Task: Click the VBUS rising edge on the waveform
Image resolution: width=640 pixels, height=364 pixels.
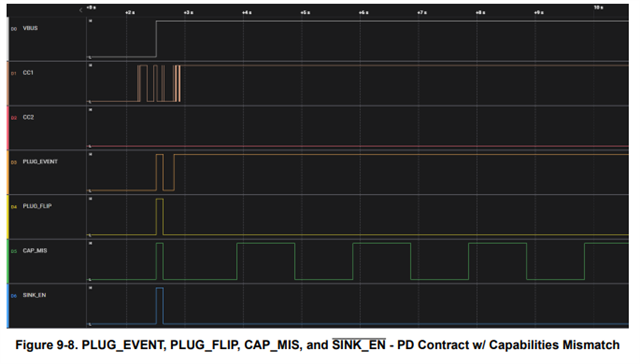Action: click(156, 39)
